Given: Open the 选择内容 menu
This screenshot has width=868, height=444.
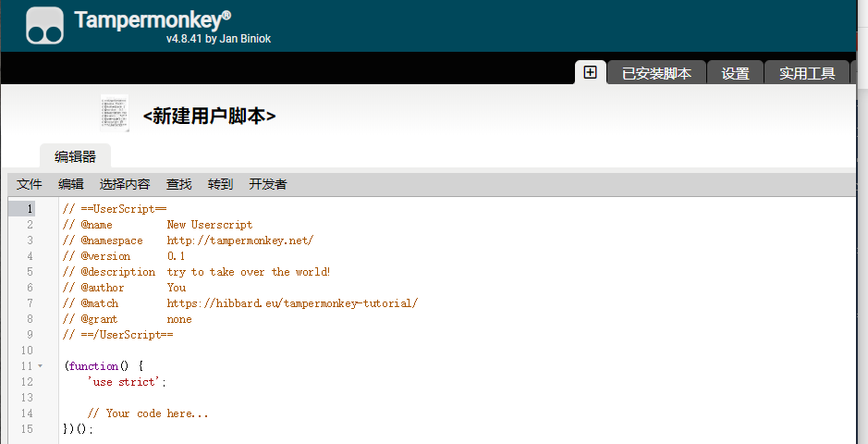Looking at the screenshot, I should [125, 184].
